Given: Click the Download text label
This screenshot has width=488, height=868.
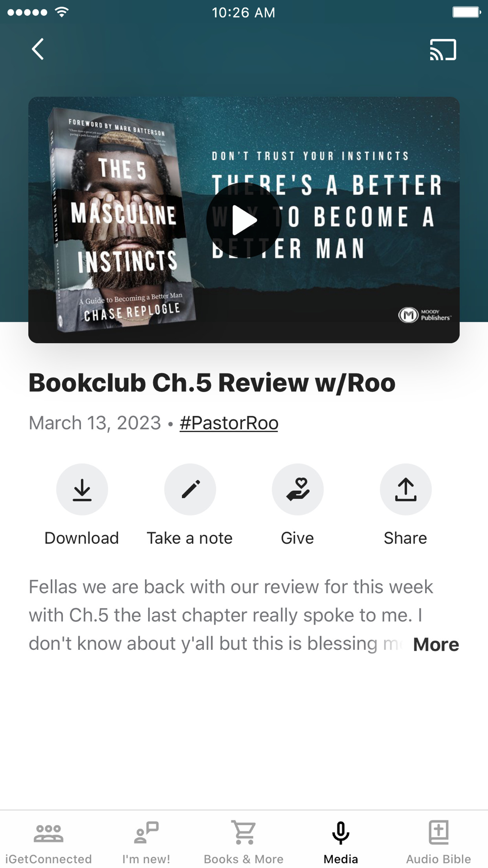Looking at the screenshot, I should [x=81, y=538].
